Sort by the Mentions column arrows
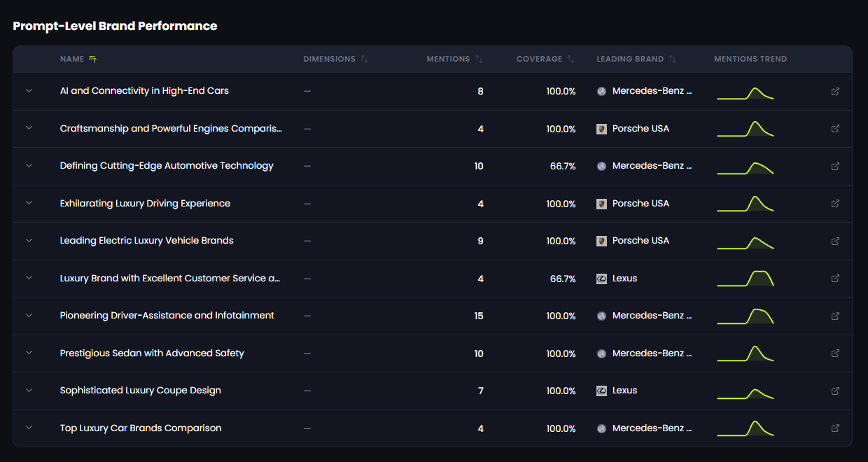Screen dimensions: 868x462 pyautogui.click(x=479, y=59)
